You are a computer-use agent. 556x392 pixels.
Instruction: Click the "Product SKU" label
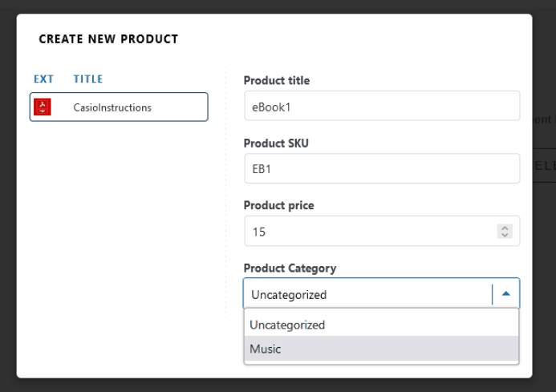tap(274, 143)
